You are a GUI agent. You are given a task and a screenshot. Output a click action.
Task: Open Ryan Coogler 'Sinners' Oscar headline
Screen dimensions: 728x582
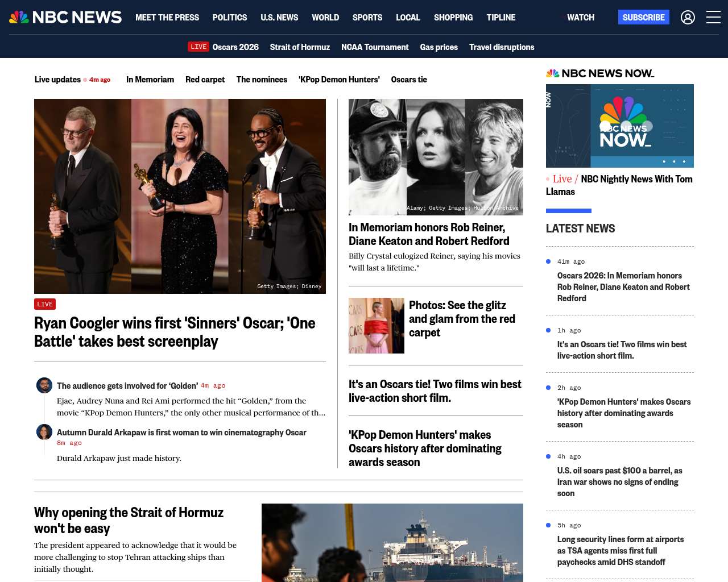pyautogui.click(x=175, y=332)
